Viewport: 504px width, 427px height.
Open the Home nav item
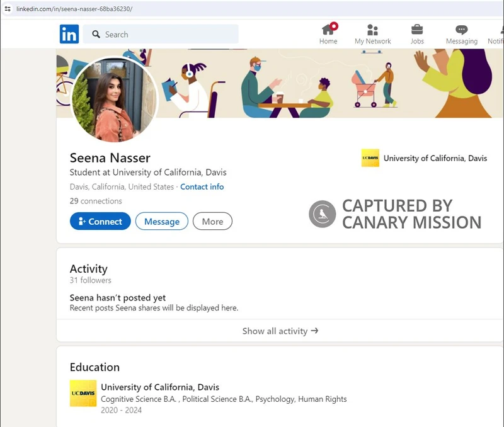(x=328, y=34)
